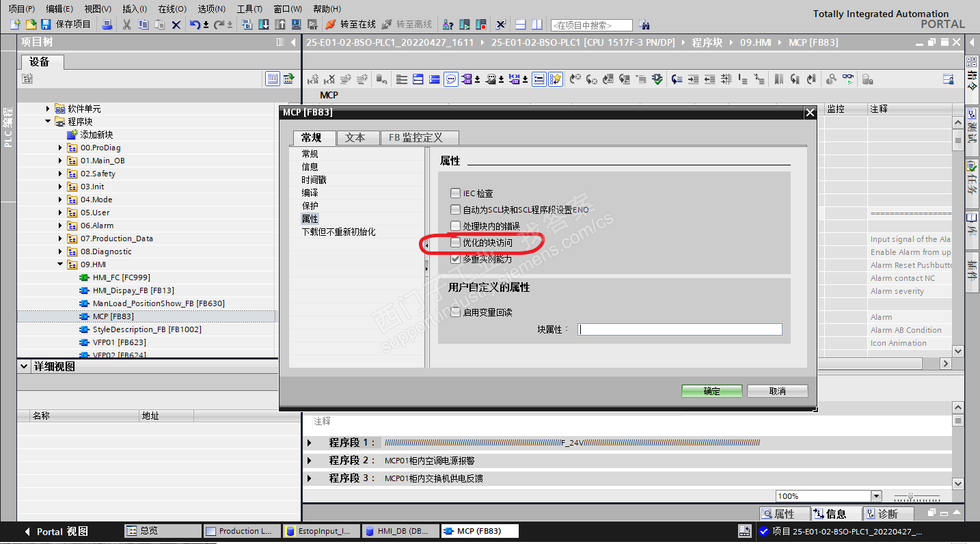Click the search button next to project search
Viewport: 980px width, 544px height.
point(644,25)
